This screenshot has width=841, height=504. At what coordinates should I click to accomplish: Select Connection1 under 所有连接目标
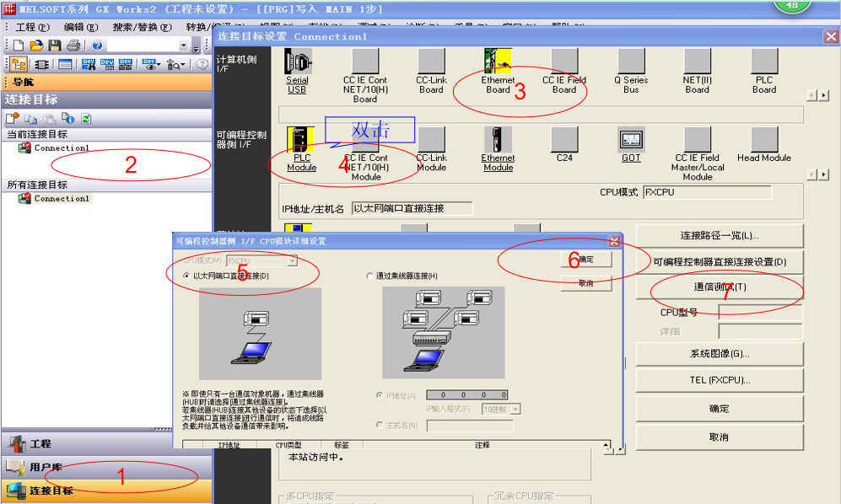[x=62, y=198]
